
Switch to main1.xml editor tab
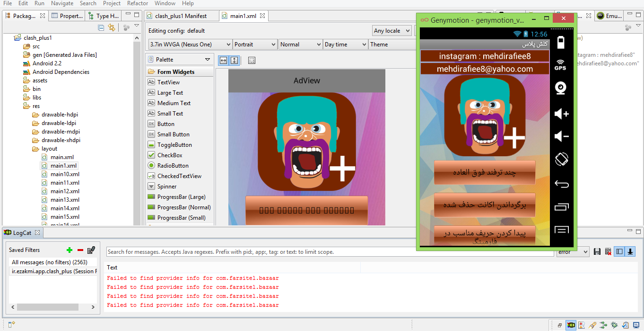[243, 16]
